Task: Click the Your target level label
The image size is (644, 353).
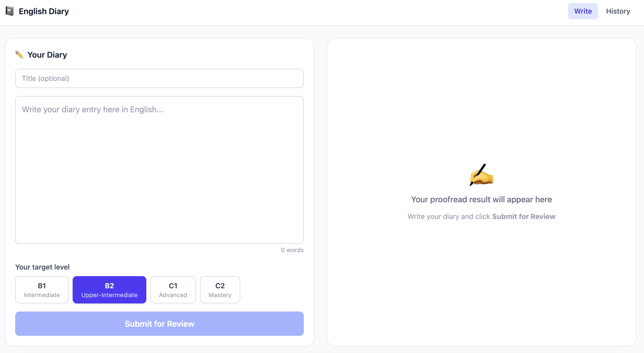Action: (42, 267)
